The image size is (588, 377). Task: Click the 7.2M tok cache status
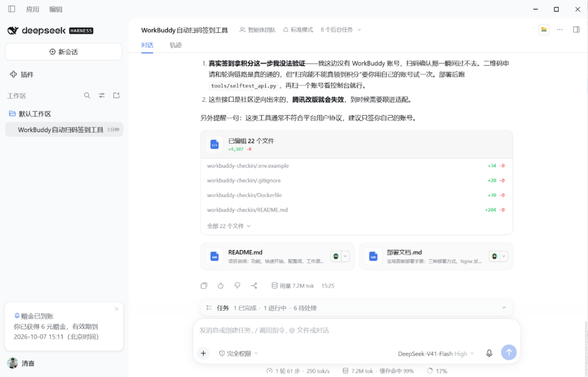378,371
